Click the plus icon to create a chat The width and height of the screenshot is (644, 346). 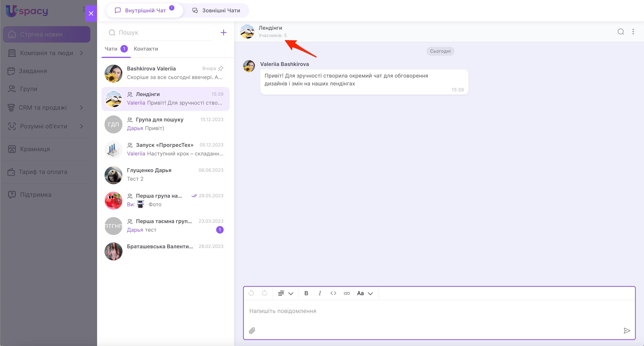pyautogui.click(x=223, y=33)
